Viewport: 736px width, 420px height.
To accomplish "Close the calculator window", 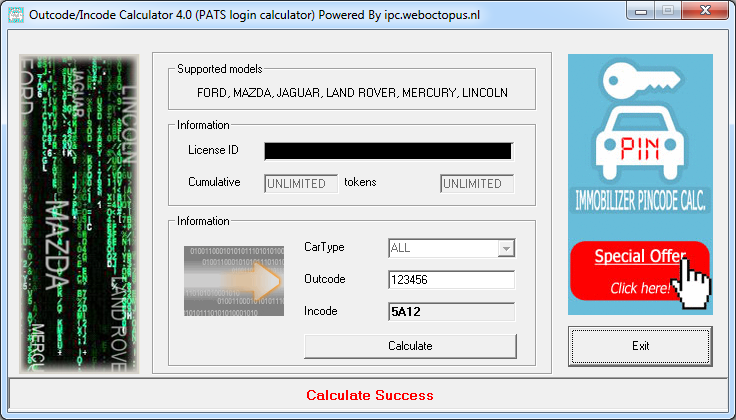I will tap(705, 10).
